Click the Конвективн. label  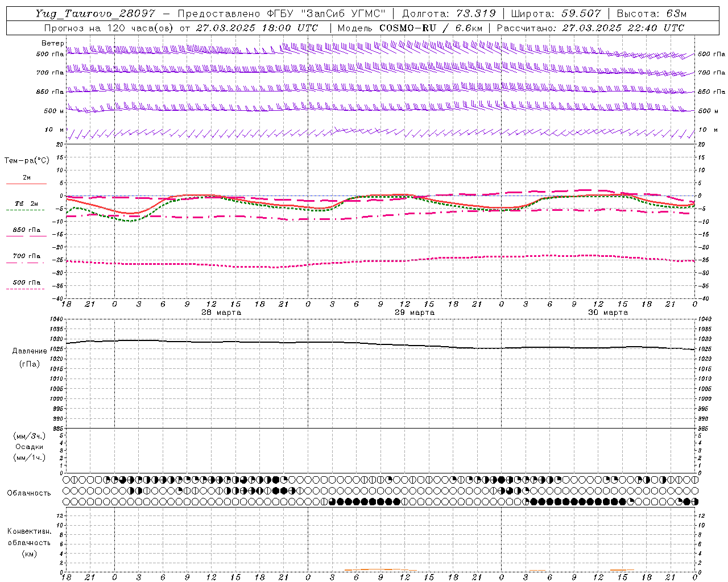[29, 531]
